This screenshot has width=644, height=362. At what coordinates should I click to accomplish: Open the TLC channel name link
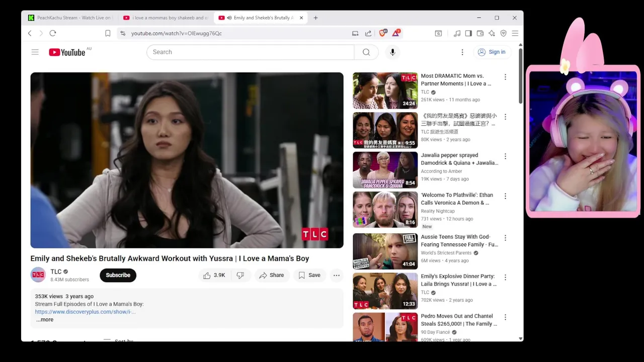point(56,271)
